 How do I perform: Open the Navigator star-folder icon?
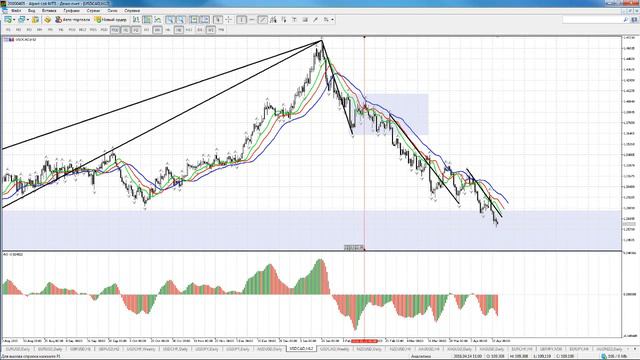[47, 20]
